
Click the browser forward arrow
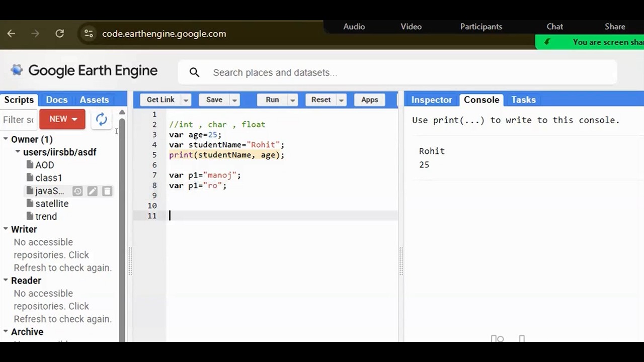tap(35, 34)
